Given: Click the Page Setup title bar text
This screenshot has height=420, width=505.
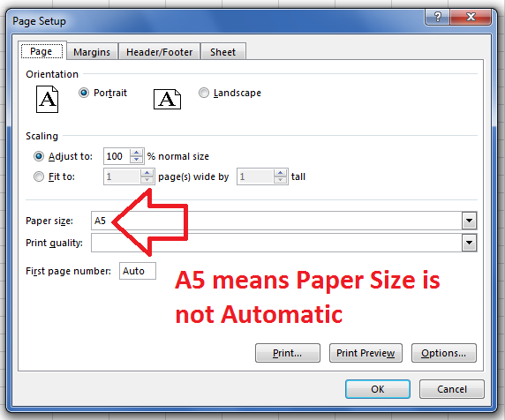Looking at the screenshot, I should click(39, 21).
